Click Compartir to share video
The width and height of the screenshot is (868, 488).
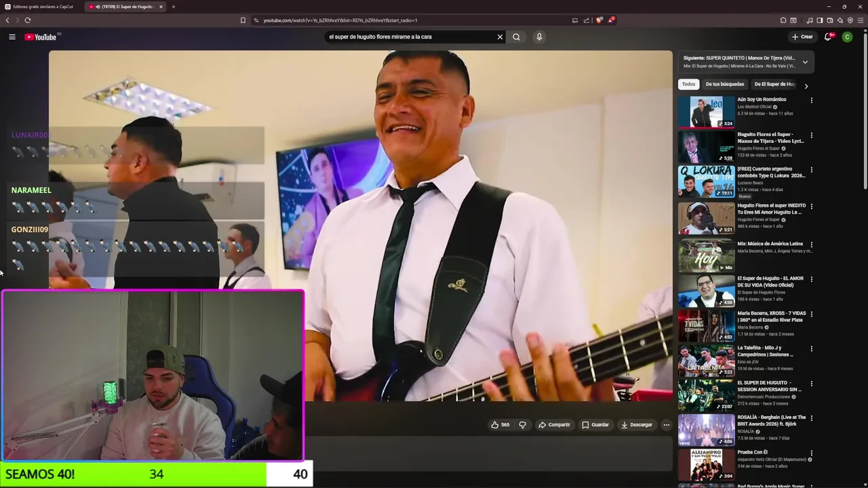point(555,425)
